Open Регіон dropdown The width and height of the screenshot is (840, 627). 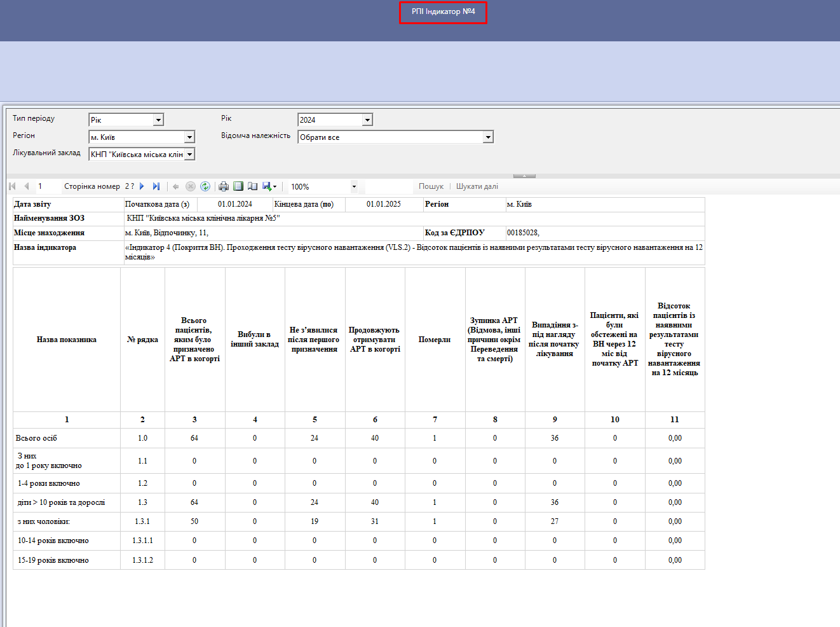(x=189, y=137)
